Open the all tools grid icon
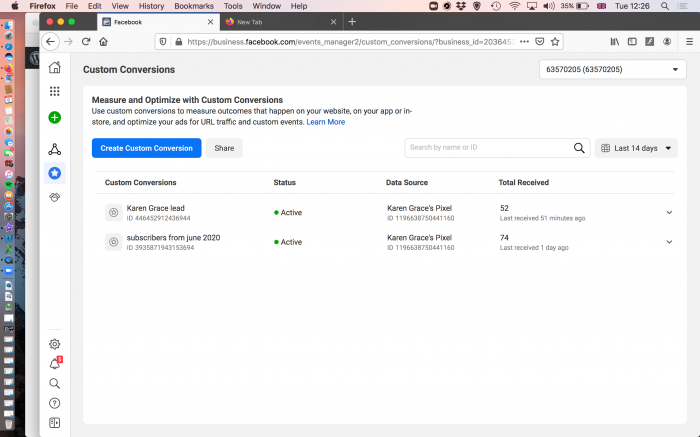The image size is (700, 437). (54, 92)
